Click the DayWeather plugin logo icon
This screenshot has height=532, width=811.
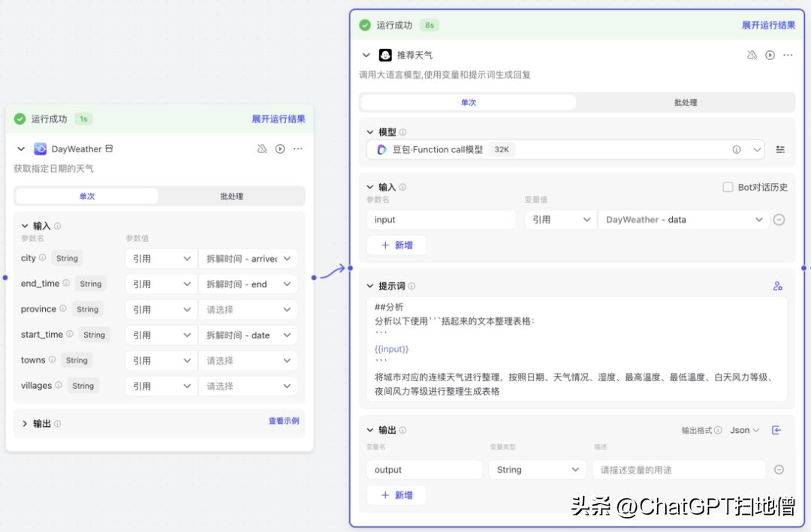40,149
